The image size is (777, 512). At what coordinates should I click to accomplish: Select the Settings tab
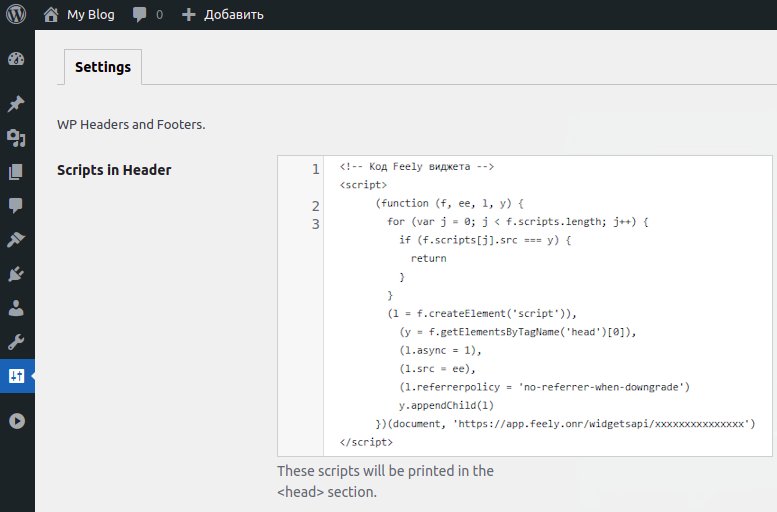(x=103, y=67)
